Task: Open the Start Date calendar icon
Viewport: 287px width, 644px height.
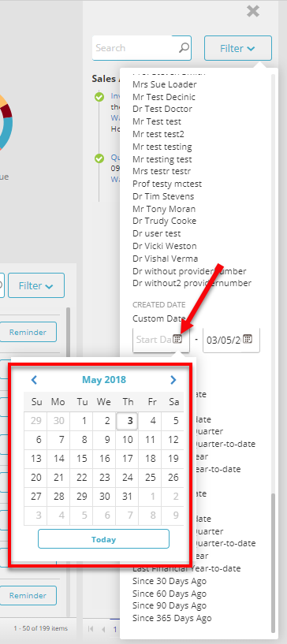Action: click(x=177, y=339)
